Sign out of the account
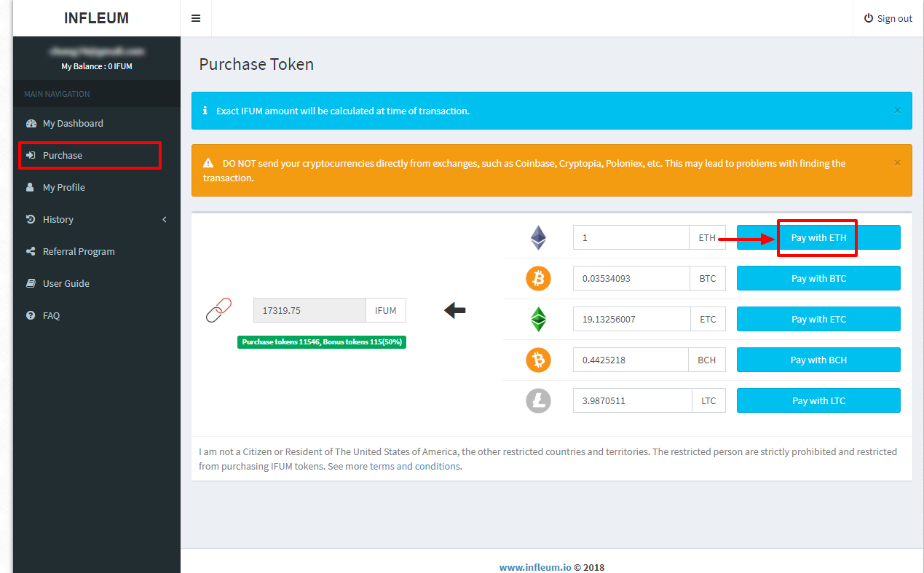924x573 pixels. coord(888,18)
